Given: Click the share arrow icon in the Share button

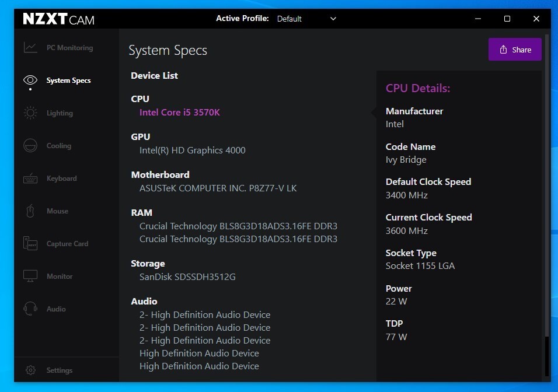Looking at the screenshot, I should click(503, 50).
